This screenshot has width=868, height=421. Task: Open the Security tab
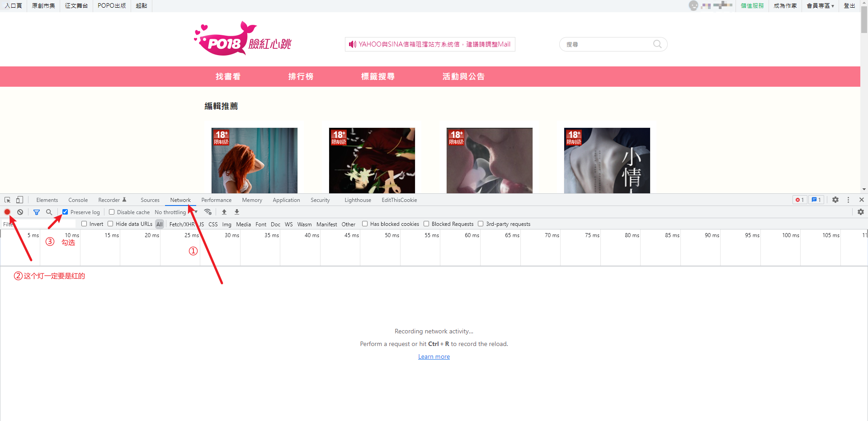pos(320,200)
